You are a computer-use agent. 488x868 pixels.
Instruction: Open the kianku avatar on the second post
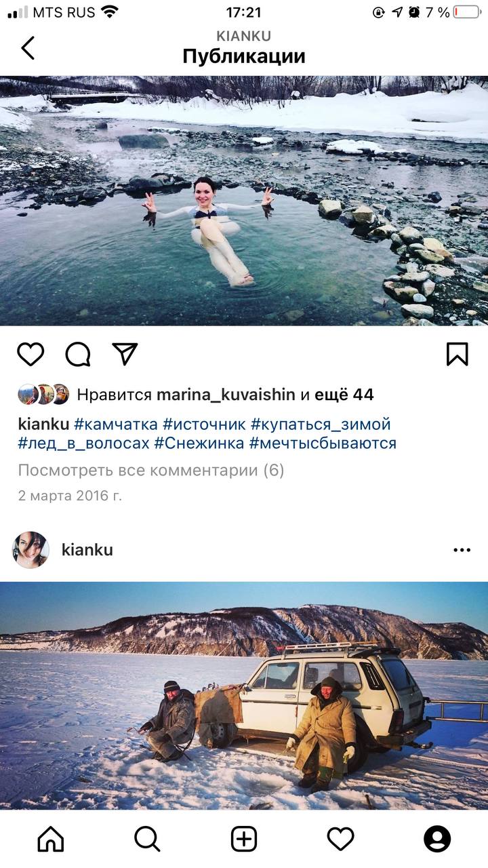click(31, 550)
